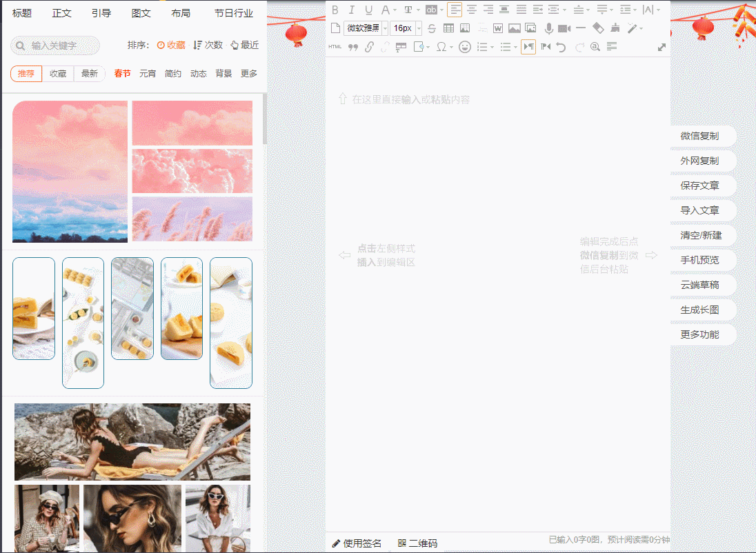Viewport: 756px width, 553px height.
Task: Insert a video with the camera icon
Action: (564, 28)
